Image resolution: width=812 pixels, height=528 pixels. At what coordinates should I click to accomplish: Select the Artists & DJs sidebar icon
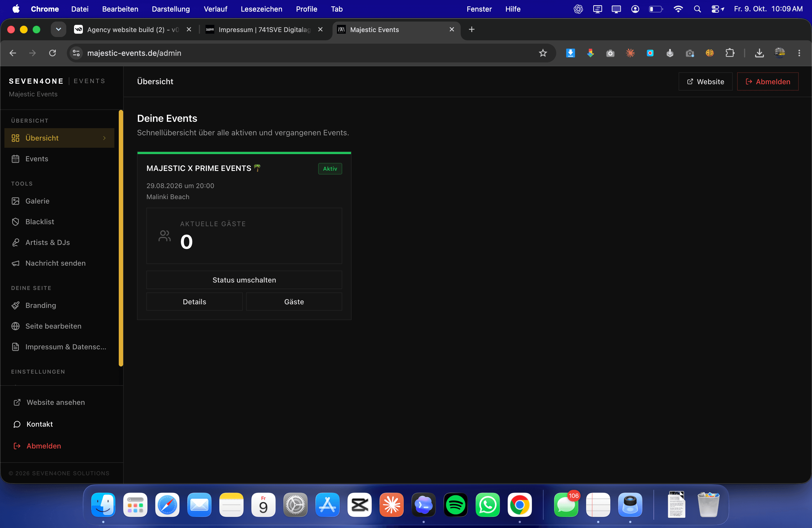pyautogui.click(x=15, y=242)
